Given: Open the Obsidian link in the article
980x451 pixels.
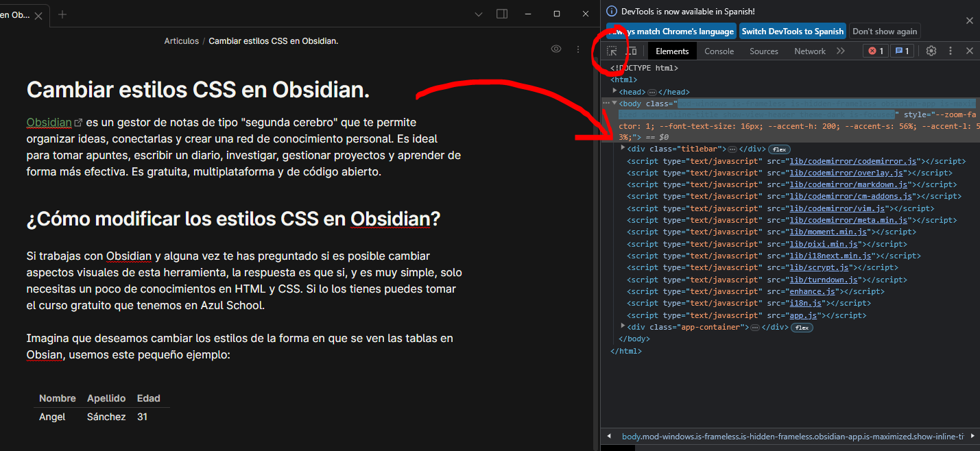Looking at the screenshot, I should click(49, 122).
